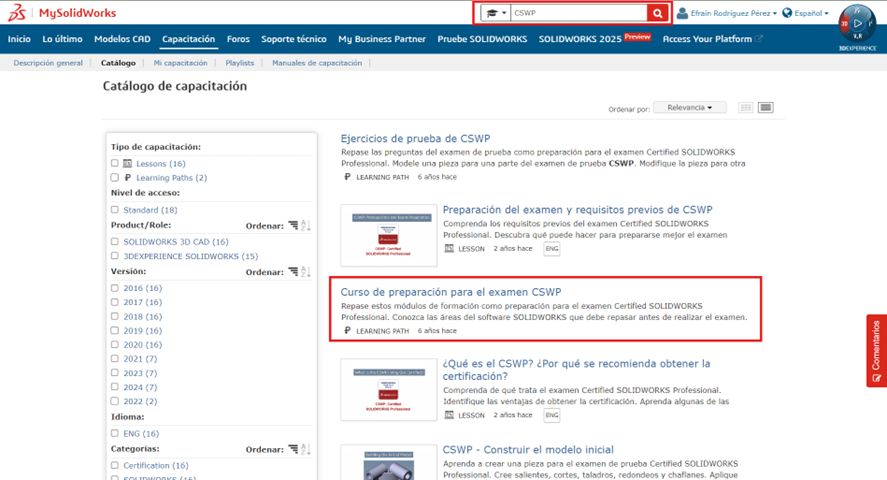
Task: Click the 2021 (7) version link
Action: pyautogui.click(x=140, y=359)
